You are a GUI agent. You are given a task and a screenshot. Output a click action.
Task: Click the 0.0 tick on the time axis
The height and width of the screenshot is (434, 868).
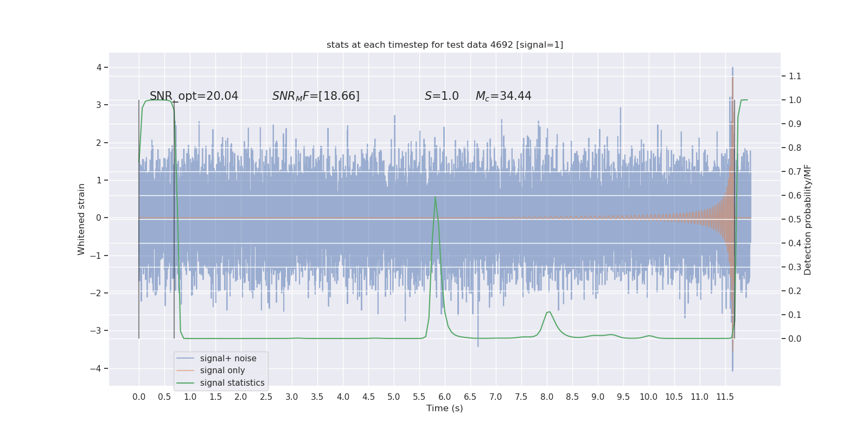(x=139, y=397)
